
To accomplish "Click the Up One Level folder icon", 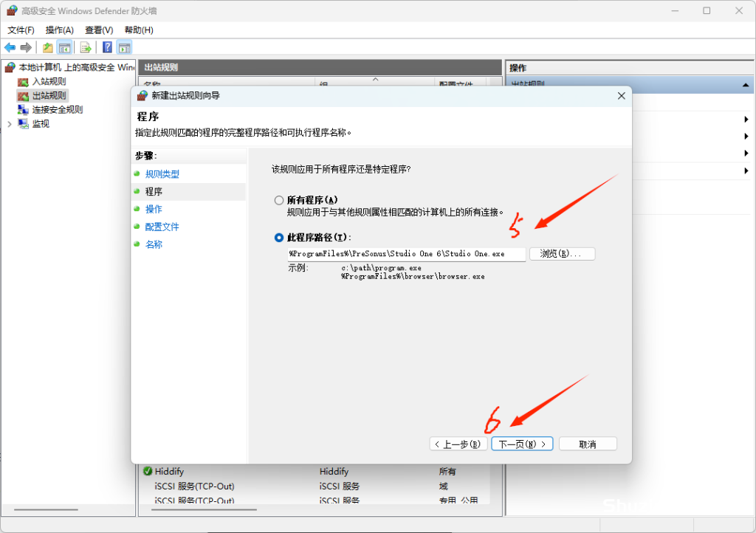I will [48, 47].
